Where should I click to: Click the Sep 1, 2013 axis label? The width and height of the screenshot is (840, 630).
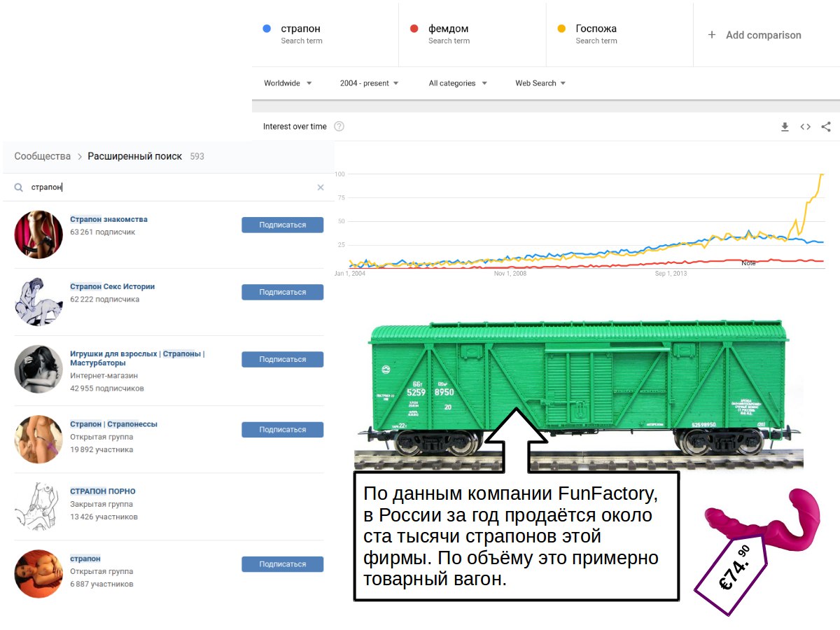pos(671,274)
